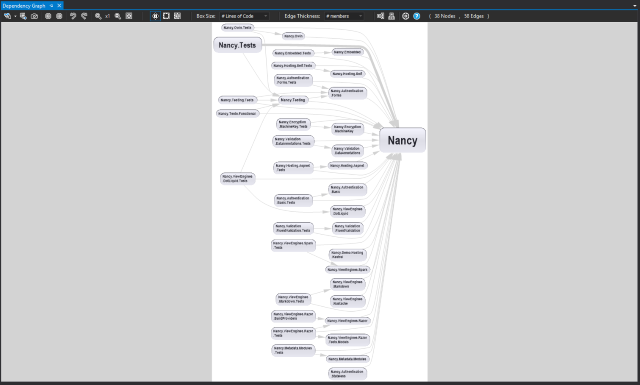Open the blue help question mark icon
The image size is (640, 385).
[416, 16]
